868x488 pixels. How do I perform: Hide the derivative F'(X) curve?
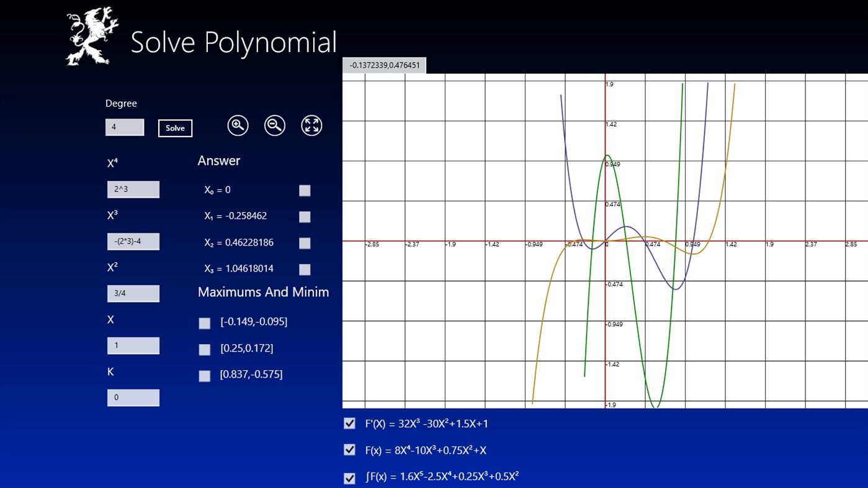coord(349,424)
